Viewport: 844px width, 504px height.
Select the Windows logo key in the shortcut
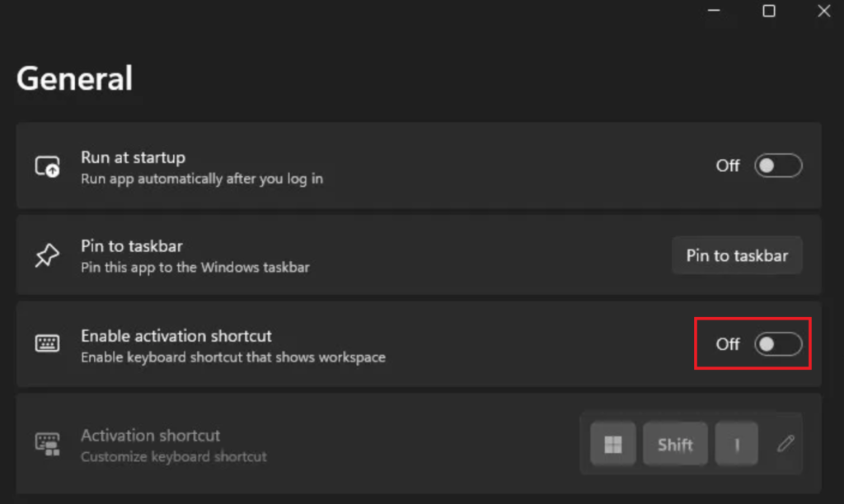[613, 443]
